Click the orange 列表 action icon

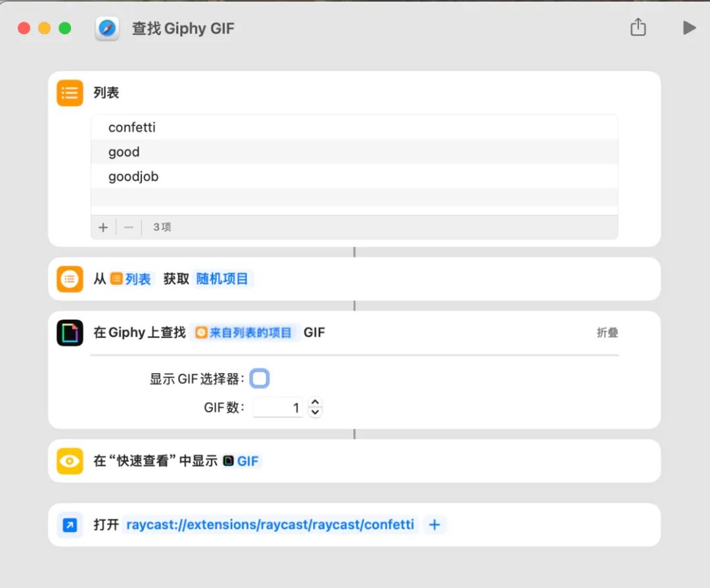click(70, 93)
